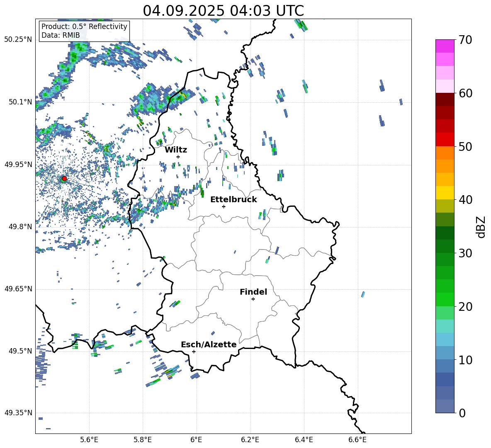Click the 50 tick on colorbar
The width and height of the screenshot is (491, 448).
(466, 147)
